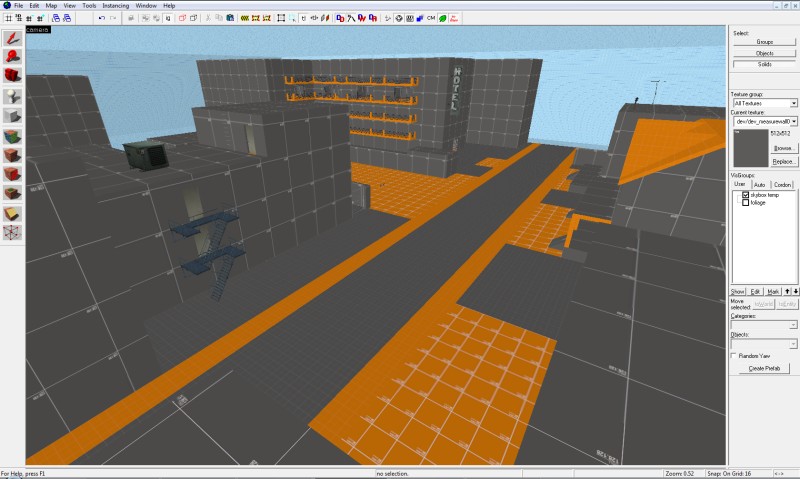Click the current texture preview swatch

tap(751, 148)
